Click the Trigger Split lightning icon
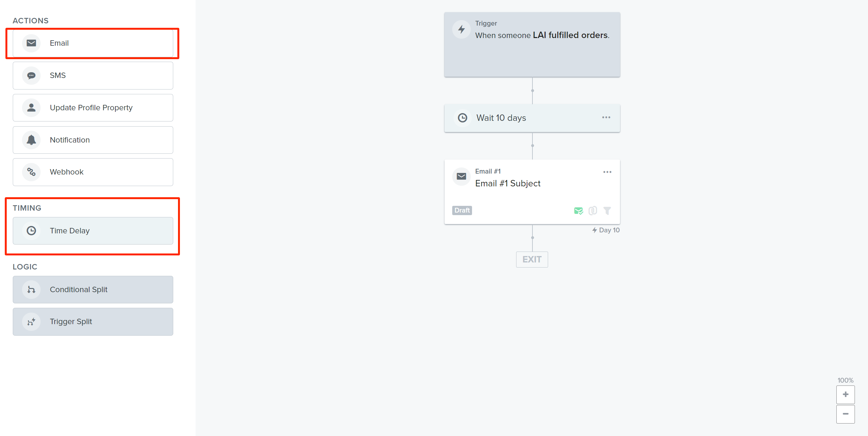This screenshot has height=436, width=868. (31, 322)
